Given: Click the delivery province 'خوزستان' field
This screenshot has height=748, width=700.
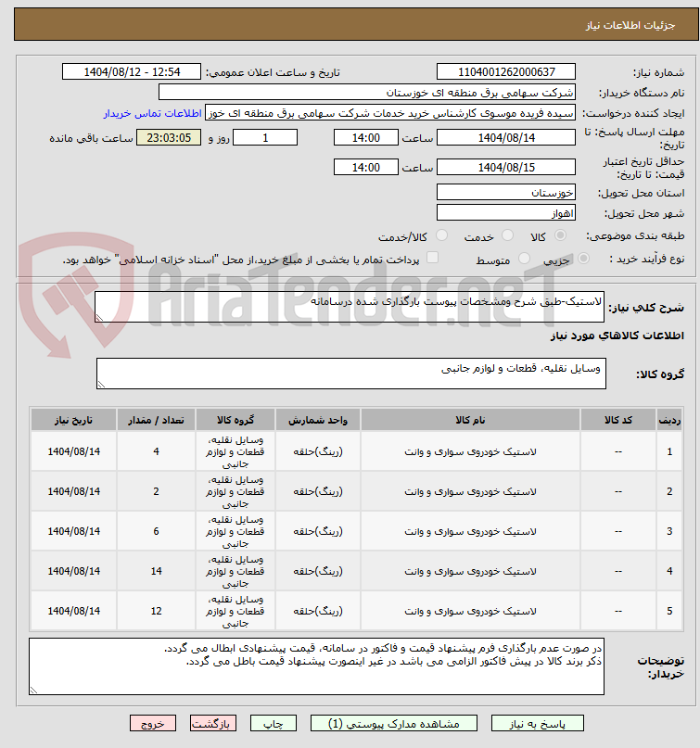Looking at the screenshot, I should (x=506, y=193).
